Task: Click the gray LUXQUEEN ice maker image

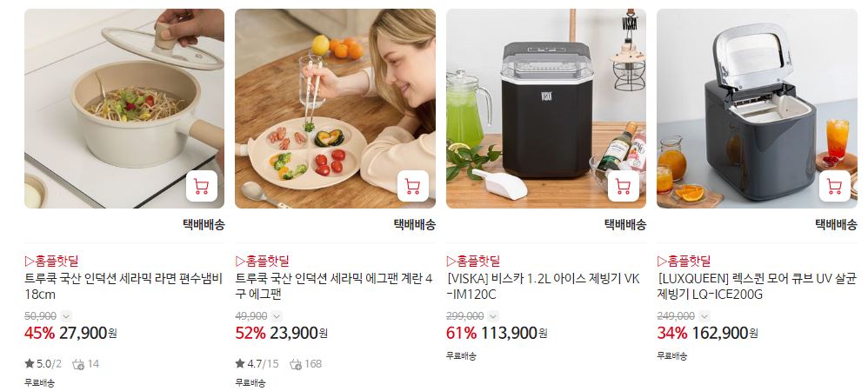Action: pos(757,109)
